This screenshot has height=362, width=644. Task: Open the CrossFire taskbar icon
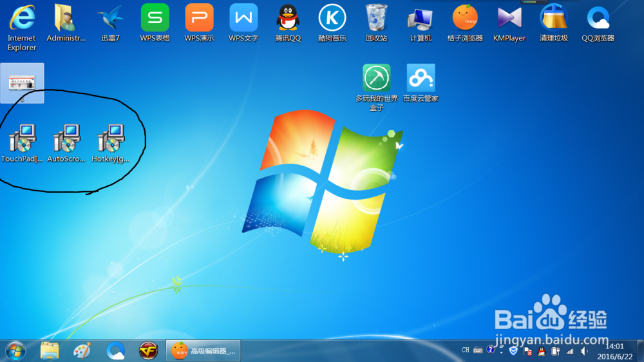tap(148, 351)
